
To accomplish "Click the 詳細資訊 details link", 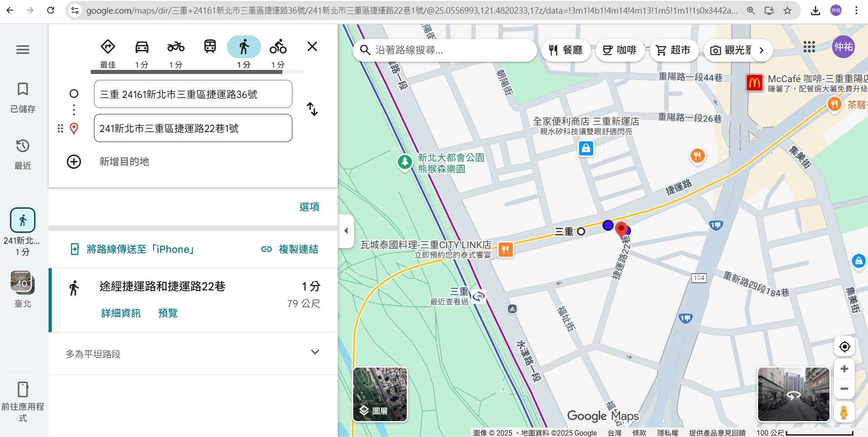I will pos(121,313).
